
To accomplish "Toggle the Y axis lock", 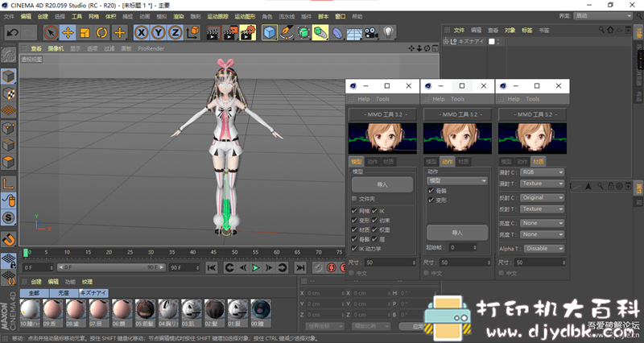I will pos(158,32).
